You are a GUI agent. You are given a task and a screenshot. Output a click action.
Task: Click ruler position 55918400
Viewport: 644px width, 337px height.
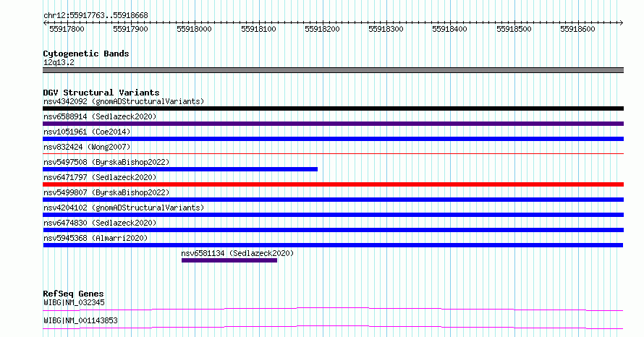click(x=450, y=29)
